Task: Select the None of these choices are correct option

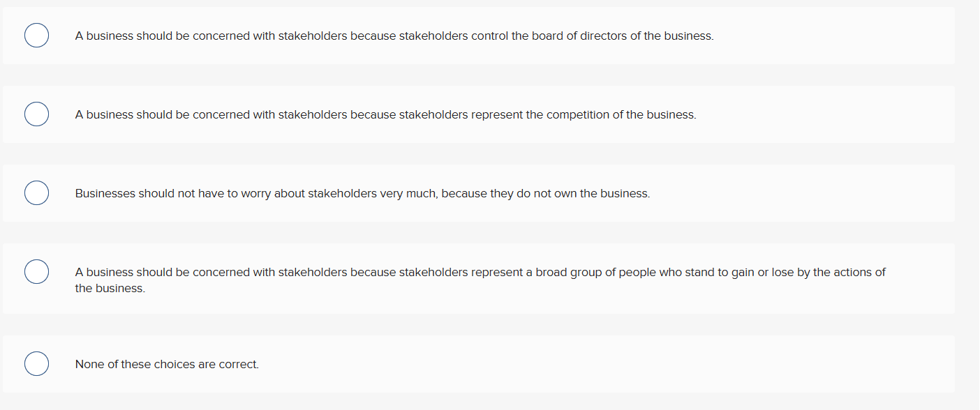Action: [167, 364]
